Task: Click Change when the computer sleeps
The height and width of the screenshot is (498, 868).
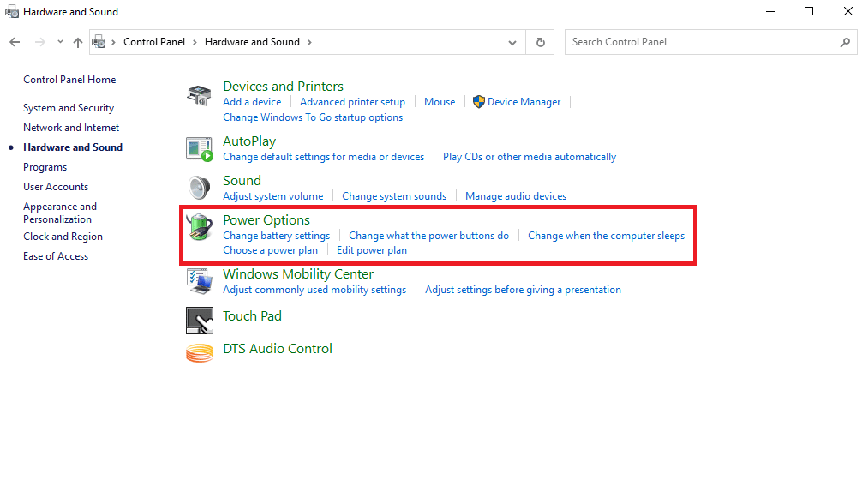Action: [x=606, y=236]
